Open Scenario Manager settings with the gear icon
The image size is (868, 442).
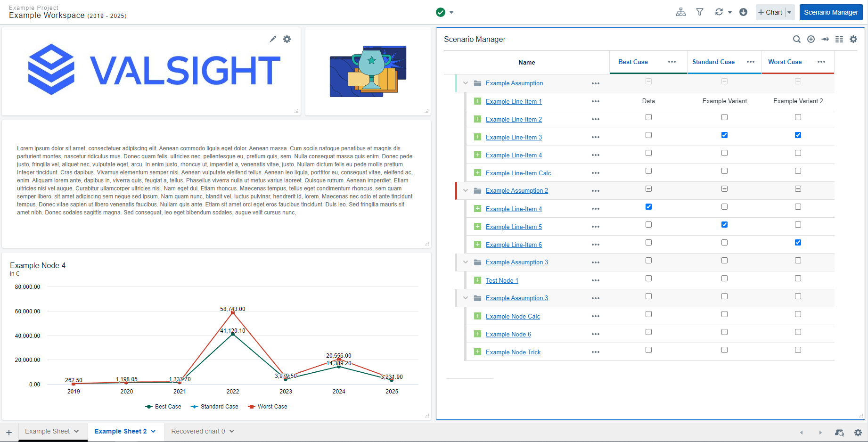click(853, 39)
